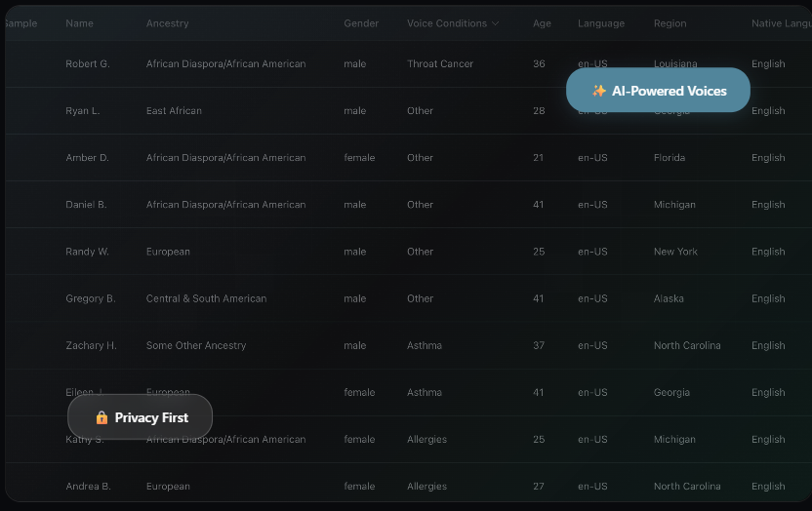Select the Ancestry column header

point(167,23)
